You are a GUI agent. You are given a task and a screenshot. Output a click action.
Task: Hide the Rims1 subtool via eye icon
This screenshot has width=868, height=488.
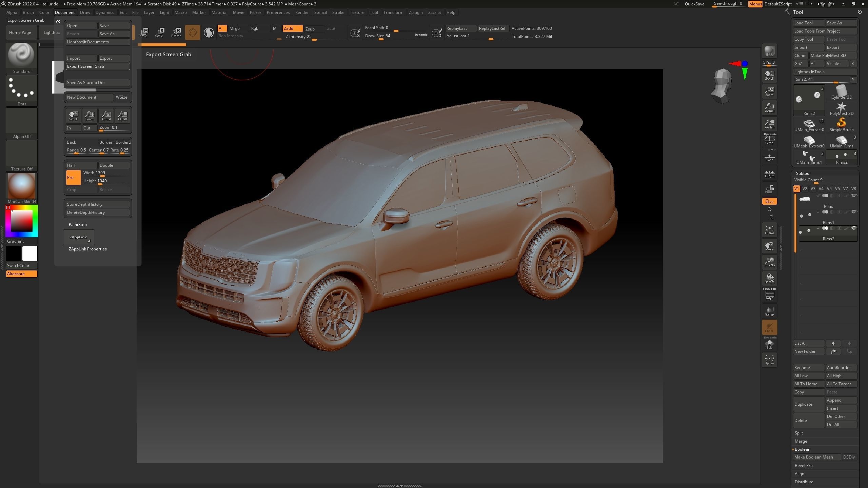(854, 212)
